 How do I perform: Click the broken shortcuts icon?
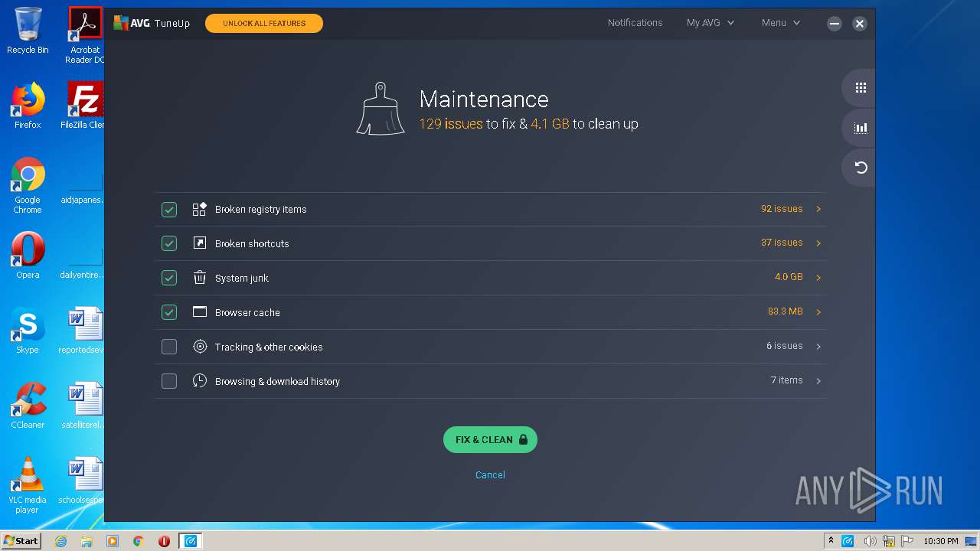coord(200,243)
